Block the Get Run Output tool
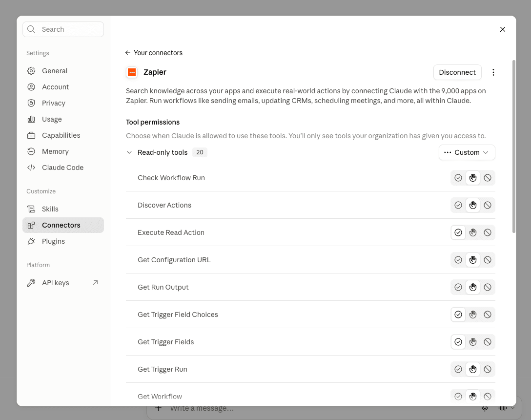Viewport: 531px width, 420px height. click(487, 288)
